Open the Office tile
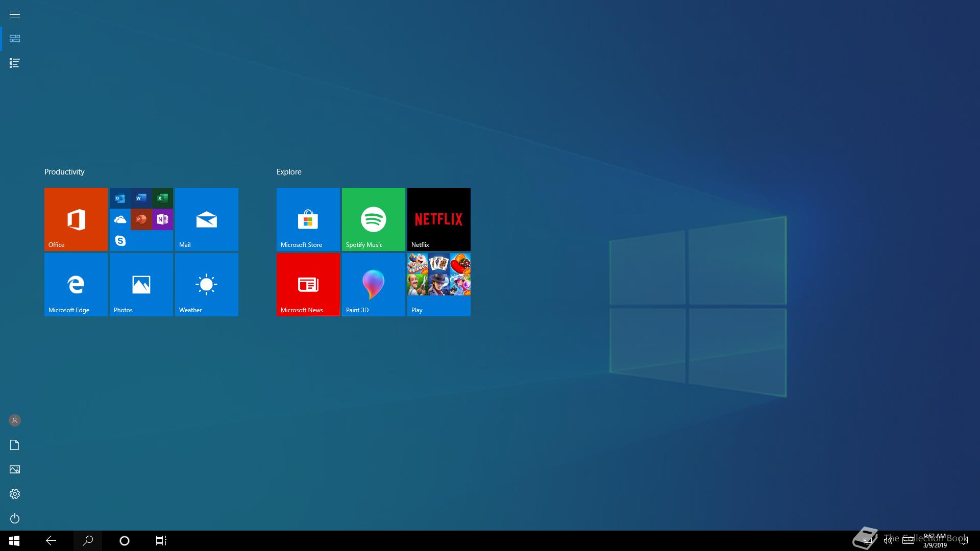 pyautogui.click(x=76, y=219)
